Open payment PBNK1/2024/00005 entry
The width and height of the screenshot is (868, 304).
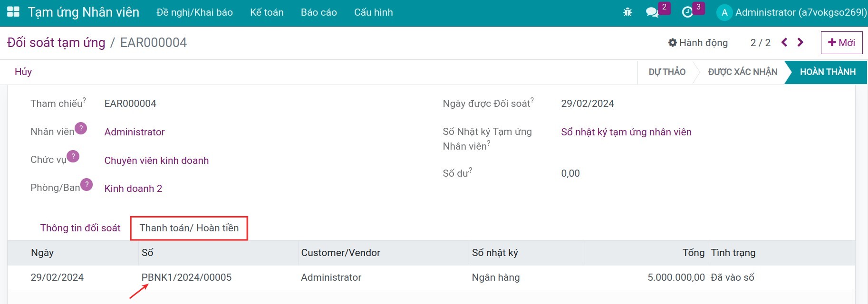(186, 277)
